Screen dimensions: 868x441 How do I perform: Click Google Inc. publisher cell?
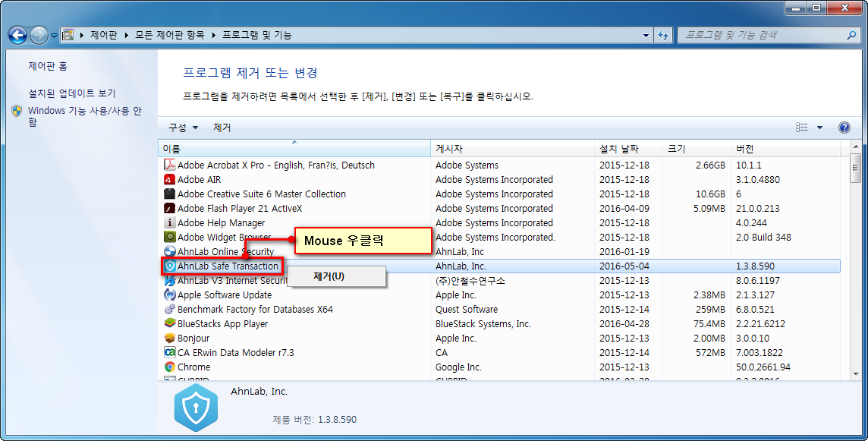pos(458,367)
